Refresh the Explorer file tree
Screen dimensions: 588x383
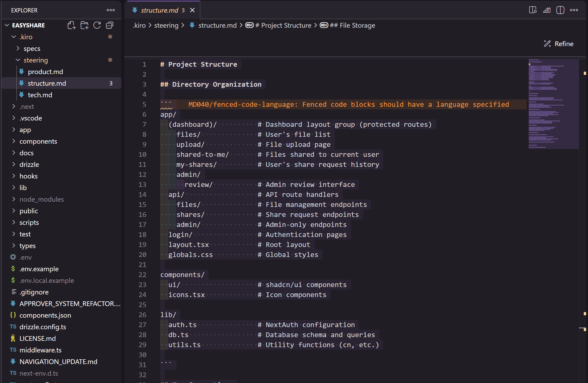(97, 25)
